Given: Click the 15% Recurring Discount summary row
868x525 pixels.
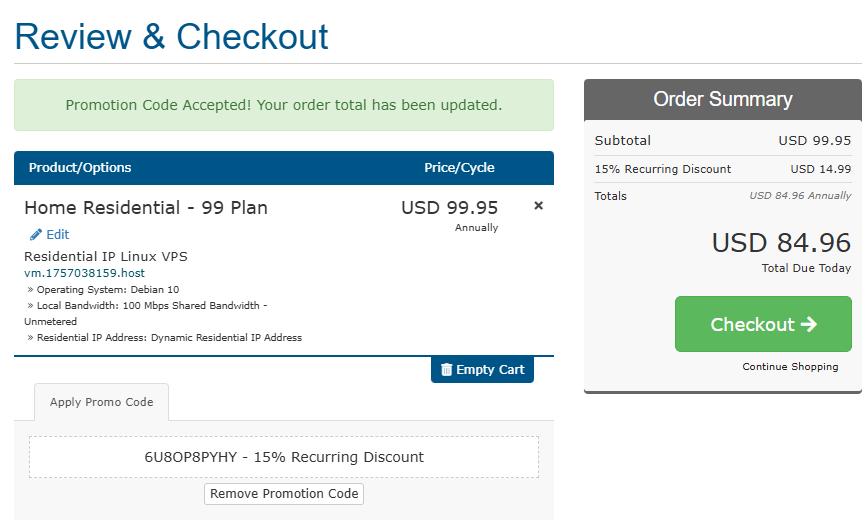Looking at the screenshot, I should coord(722,169).
